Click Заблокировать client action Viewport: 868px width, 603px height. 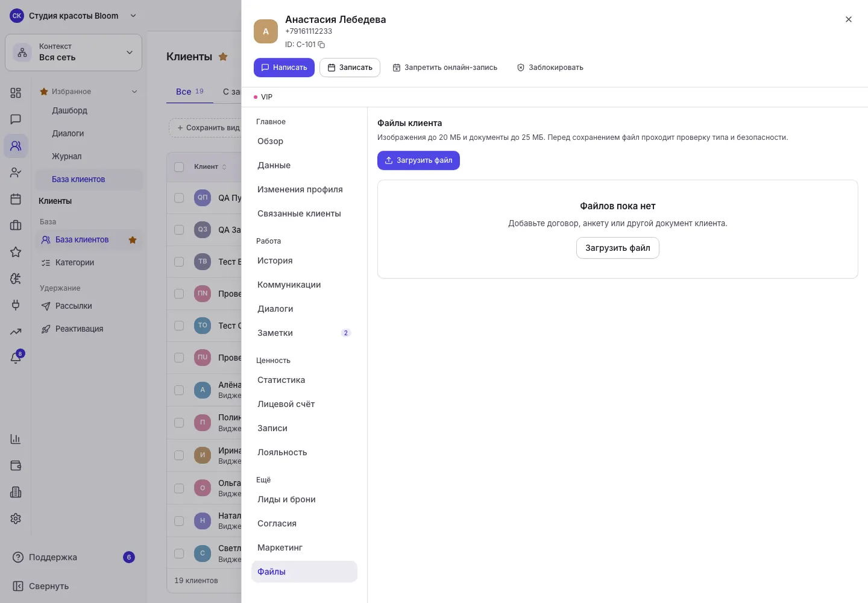550,68
